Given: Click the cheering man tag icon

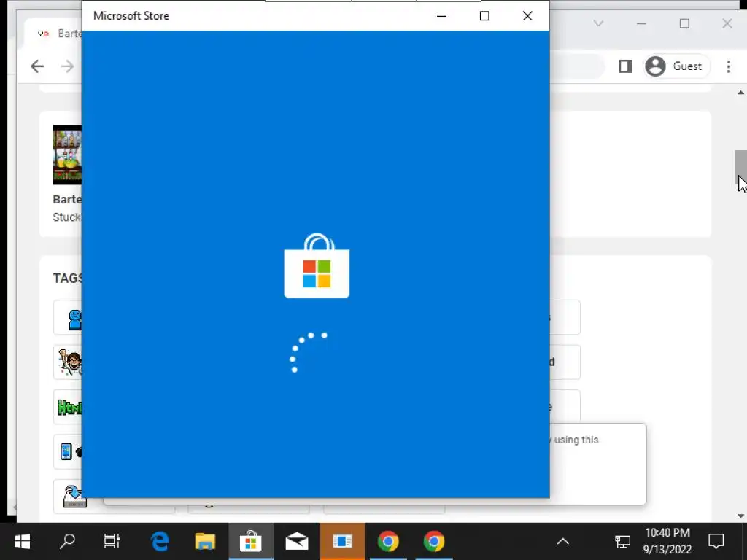Looking at the screenshot, I should point(70,362).
